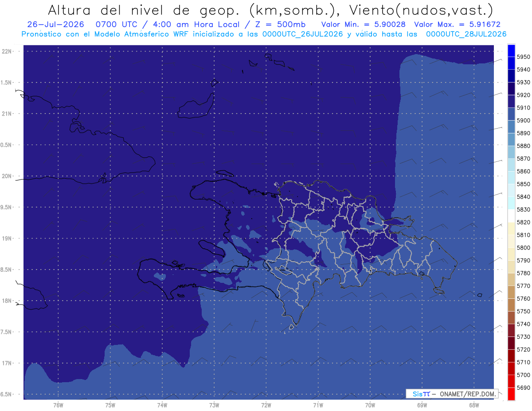This screenshot has height=411, width=532.
Task: Pick legend swatch between 5910 and 5920
Action: [x=511, y=102]
